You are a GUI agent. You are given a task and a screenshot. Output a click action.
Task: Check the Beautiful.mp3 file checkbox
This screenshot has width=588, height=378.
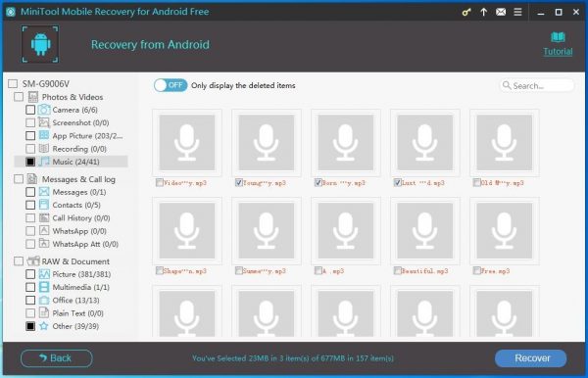pyautogui.click(x=398, y=270)
